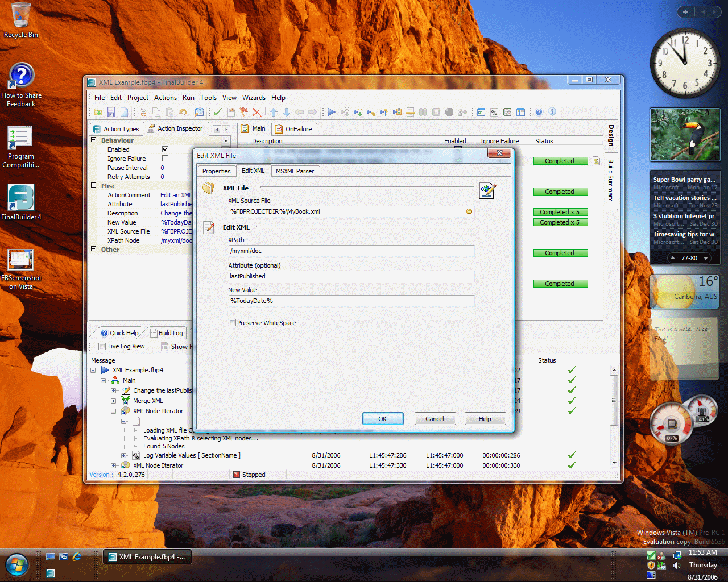Click the folder browse icon in XML Source File field
The image size is (728, 582).
[x=469, y=211]
